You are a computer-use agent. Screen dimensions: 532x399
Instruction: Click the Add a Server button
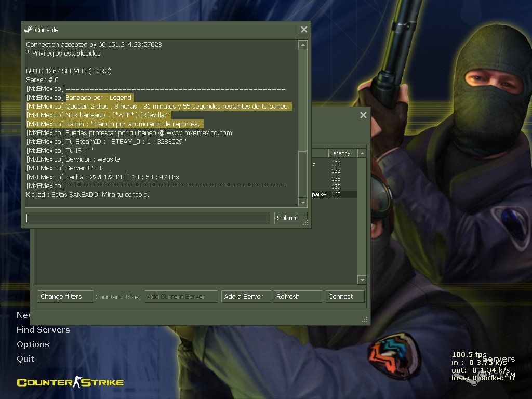246,297
